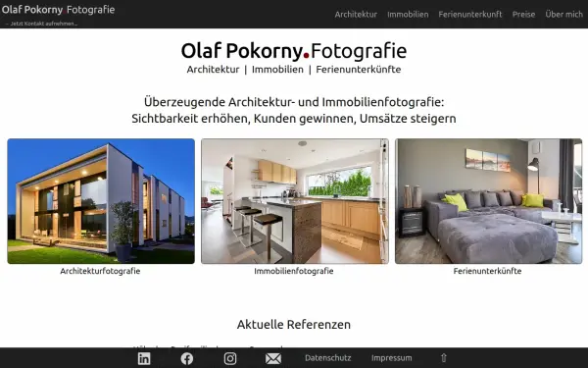Click the 'Aktuelle Referenzen' heading
The image size is (588, 368).
click(x=294, y=325)
